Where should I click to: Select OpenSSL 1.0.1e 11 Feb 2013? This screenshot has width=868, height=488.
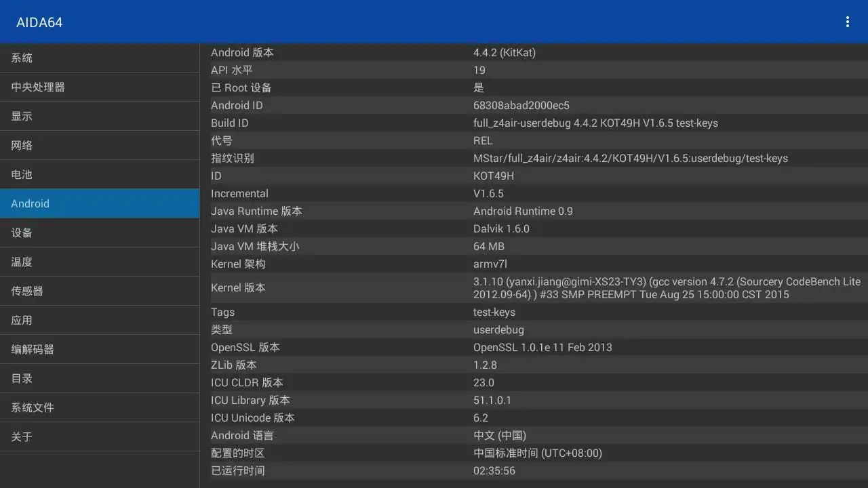542,347
